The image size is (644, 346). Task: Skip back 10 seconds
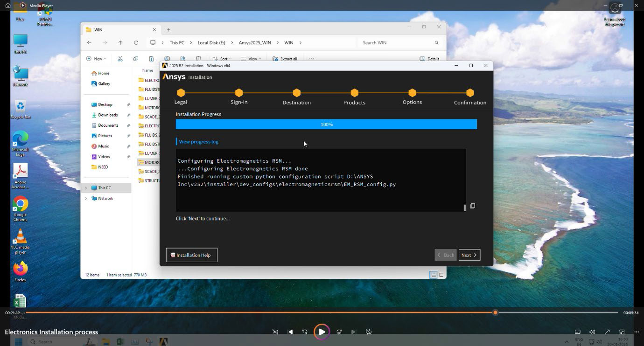coord(305,332)
